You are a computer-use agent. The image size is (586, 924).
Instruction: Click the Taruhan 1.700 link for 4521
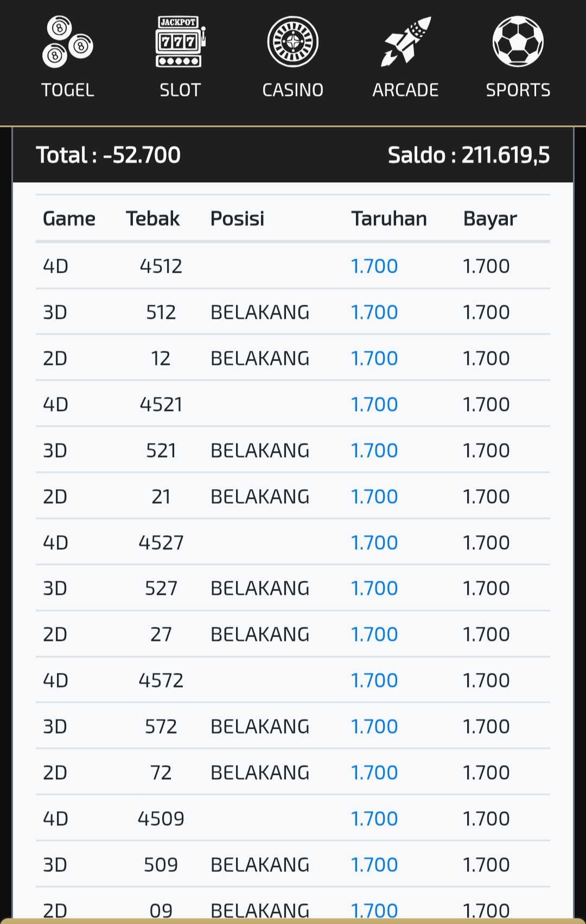click(374, 405)
